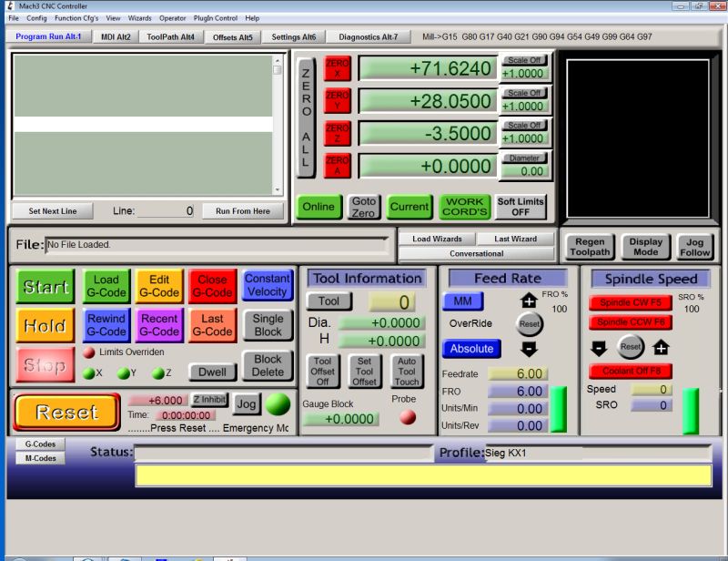Open the Load Wizards selector

437,239
